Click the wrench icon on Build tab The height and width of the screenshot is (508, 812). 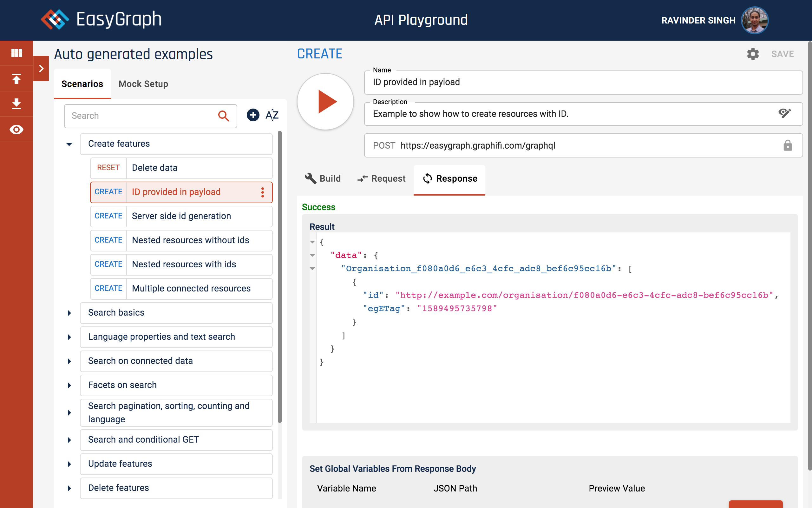tap(311, 178)
